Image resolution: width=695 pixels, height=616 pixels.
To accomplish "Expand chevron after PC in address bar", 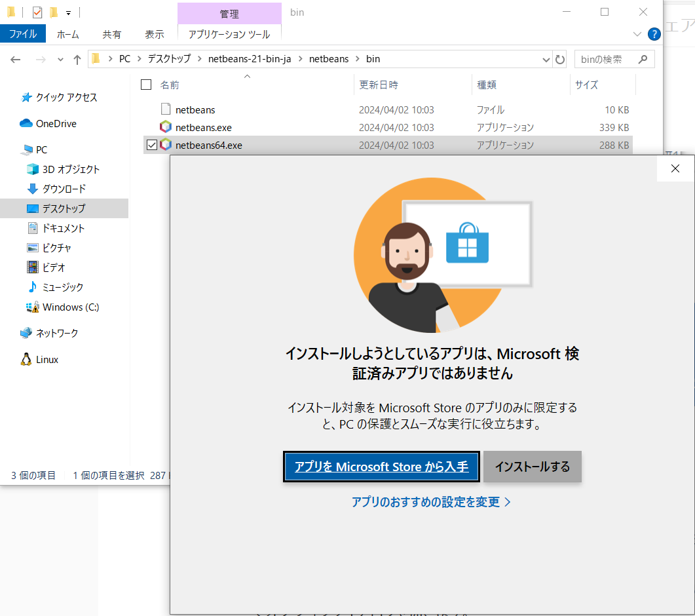I will 139,59.
